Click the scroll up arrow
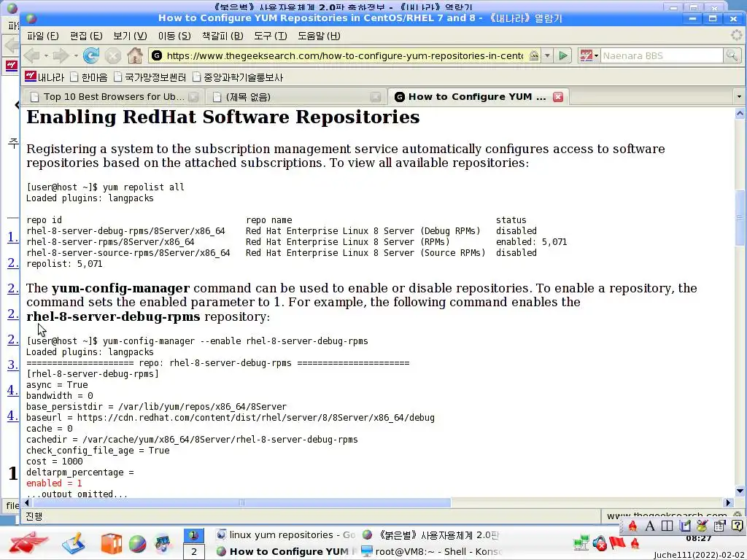This screenshot has height=560, width=747. pyautogui.click(x=740, y=113)
